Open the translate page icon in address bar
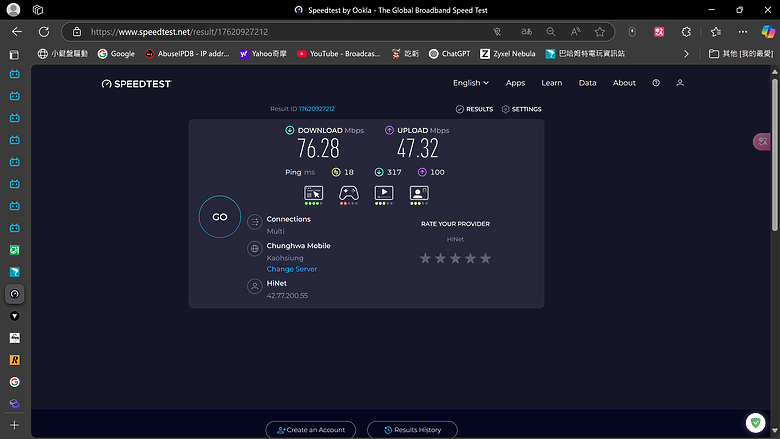The width and height of the screenshot is (780, 439). pos(526,32)
